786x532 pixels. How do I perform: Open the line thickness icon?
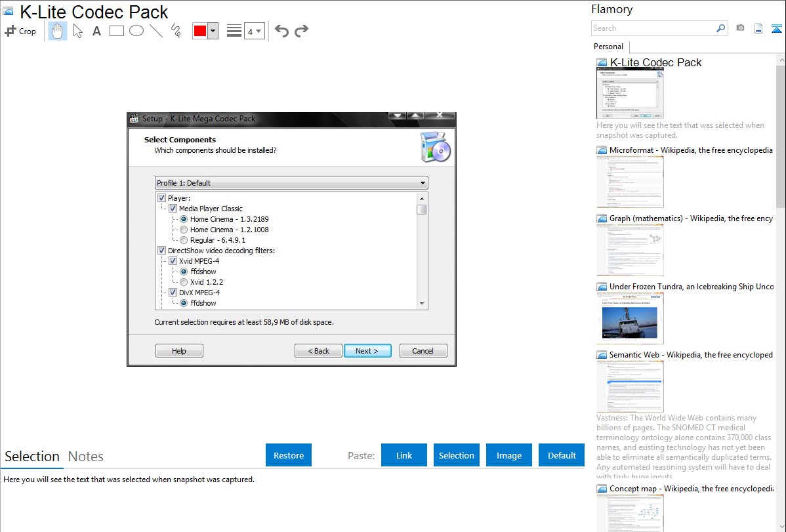click(234, 31)
